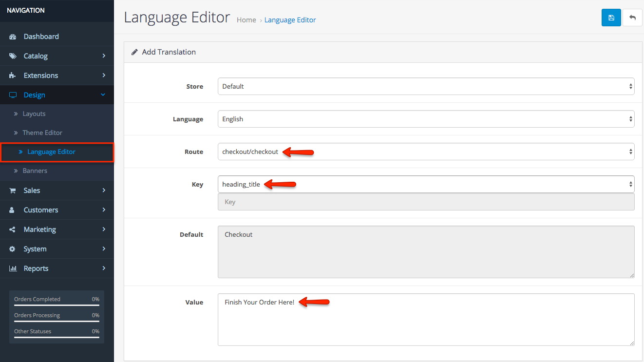The width and height of the screenshot is (644, 362).
Task: Expand the Customers chevron arrow
Action: click(104, 210)
